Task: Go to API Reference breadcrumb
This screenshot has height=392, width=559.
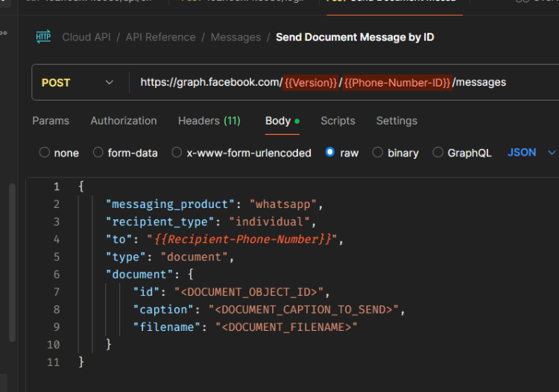Action: 160,37
